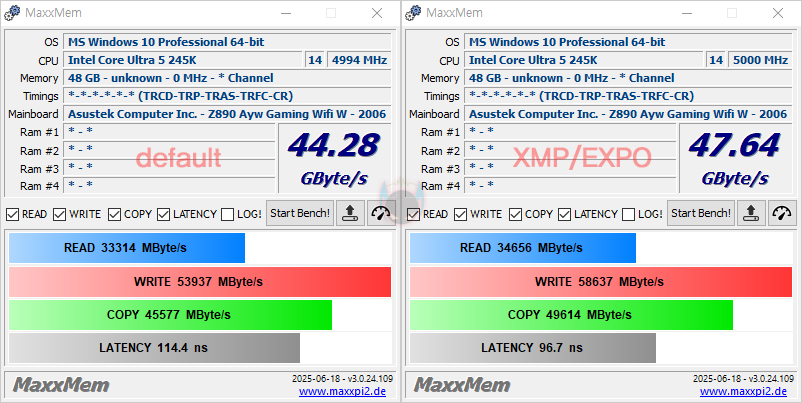Click Ram #2 field in right window
Image resolution: width=802 pixels, height=403 pixels.
pyautogui.click(x=570, y=150)
